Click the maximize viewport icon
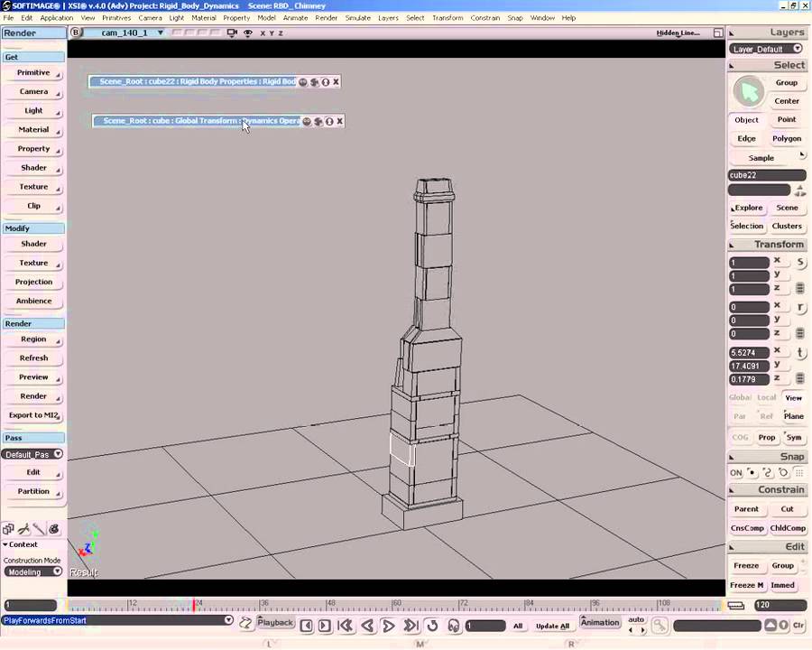812x650 pixels. click(x=718, y=32)
